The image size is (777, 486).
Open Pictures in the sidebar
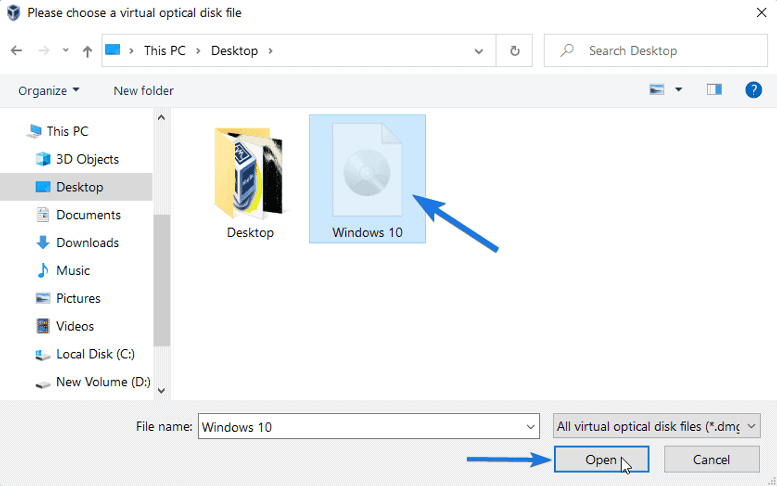click(x=78, y=298)
